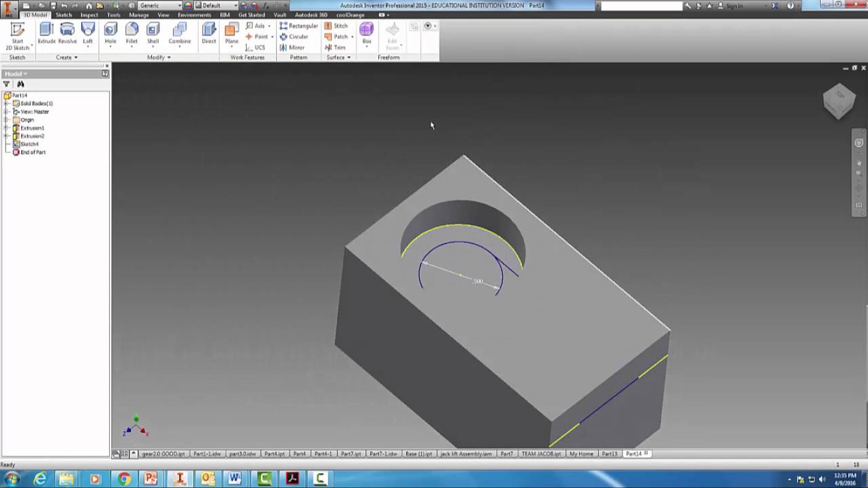Viewport: 868px width, 488px height.
Task: Expand the Surface panel dropdown
Action: click(338, 58)
